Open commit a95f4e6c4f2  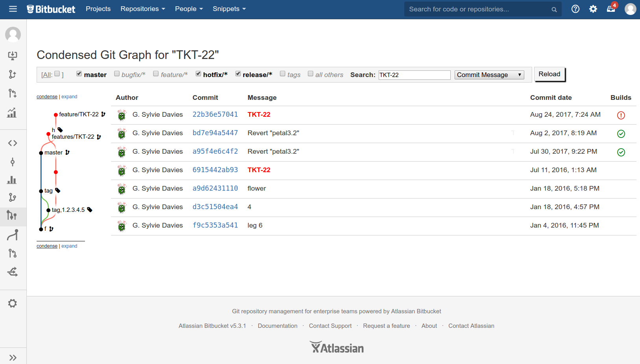[215, 151]
